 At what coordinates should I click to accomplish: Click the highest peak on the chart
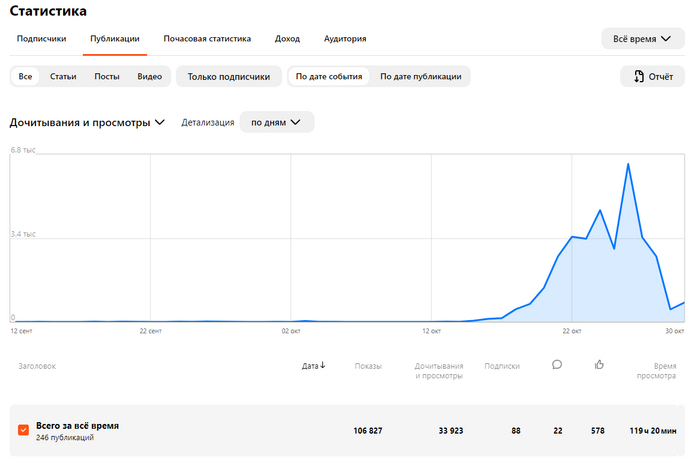pos(627,164)
